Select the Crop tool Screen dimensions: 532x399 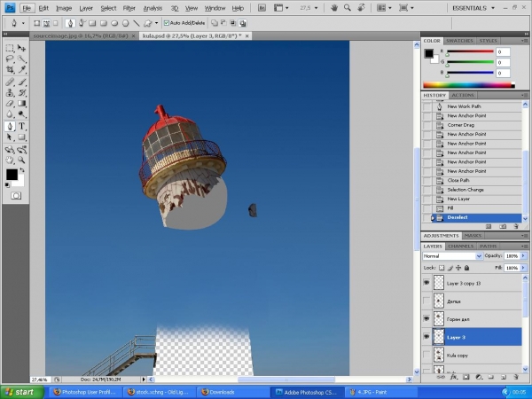click(x=10, y=69)
